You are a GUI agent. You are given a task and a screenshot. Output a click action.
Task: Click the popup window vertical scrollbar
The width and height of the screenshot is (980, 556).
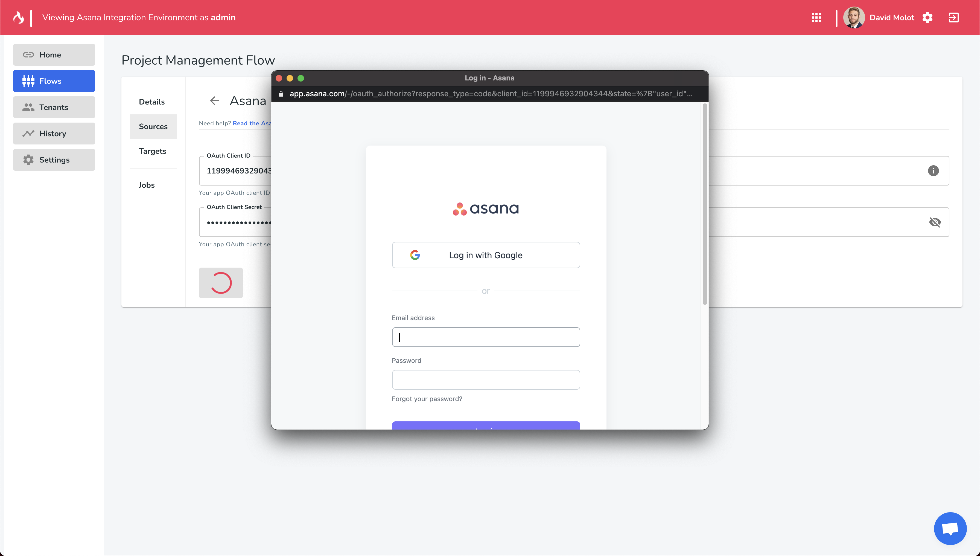click(x=704, y=204)
